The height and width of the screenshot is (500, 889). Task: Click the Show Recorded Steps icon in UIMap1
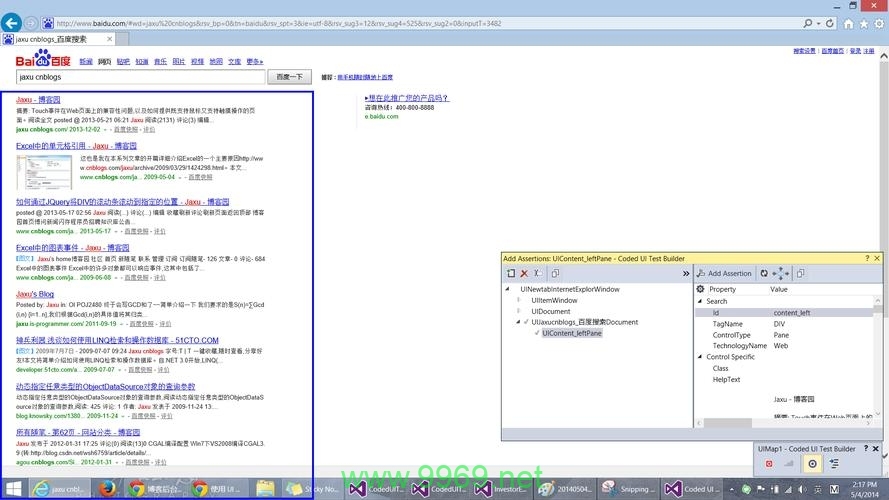pyautogui.click(x=789, y=464)
